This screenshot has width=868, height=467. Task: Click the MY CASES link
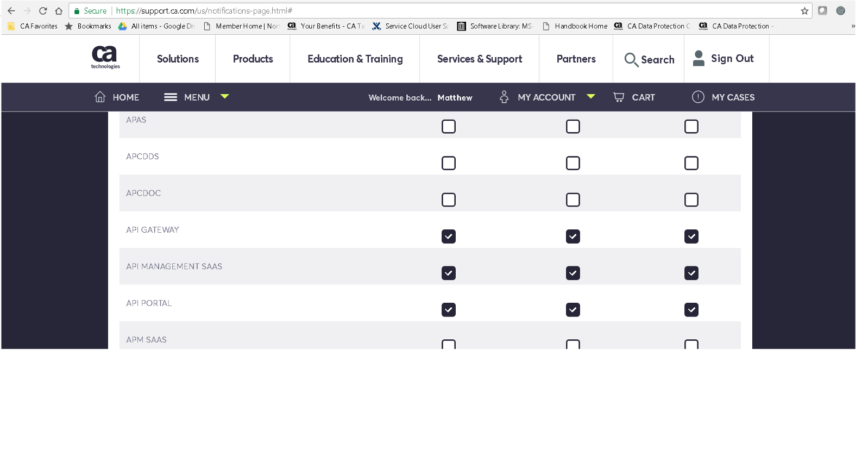click(733, 97)
